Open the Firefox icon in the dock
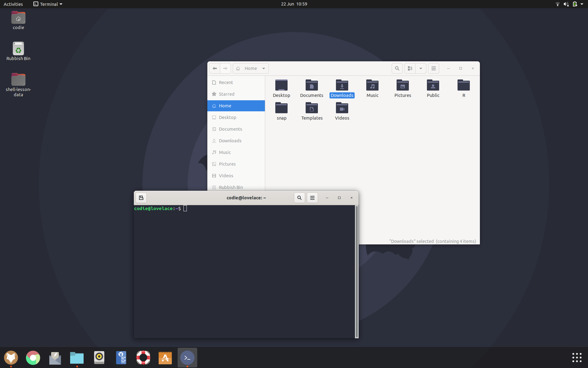Image resolution: width=588 pixels, height=368 pixels. click(11, 358)
